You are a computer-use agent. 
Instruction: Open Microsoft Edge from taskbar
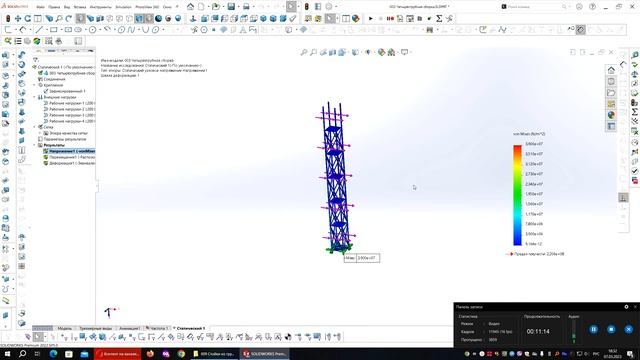coord(53,354)
